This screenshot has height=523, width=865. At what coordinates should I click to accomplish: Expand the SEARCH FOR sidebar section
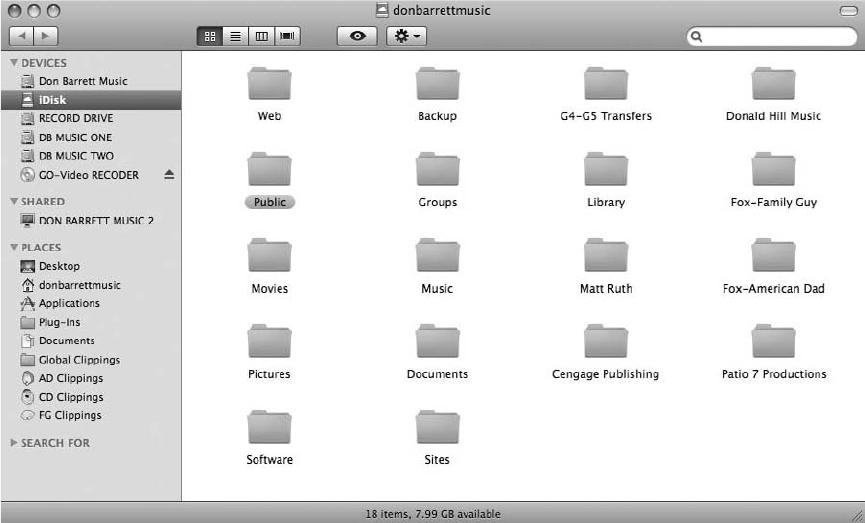(x=14, y=443)
